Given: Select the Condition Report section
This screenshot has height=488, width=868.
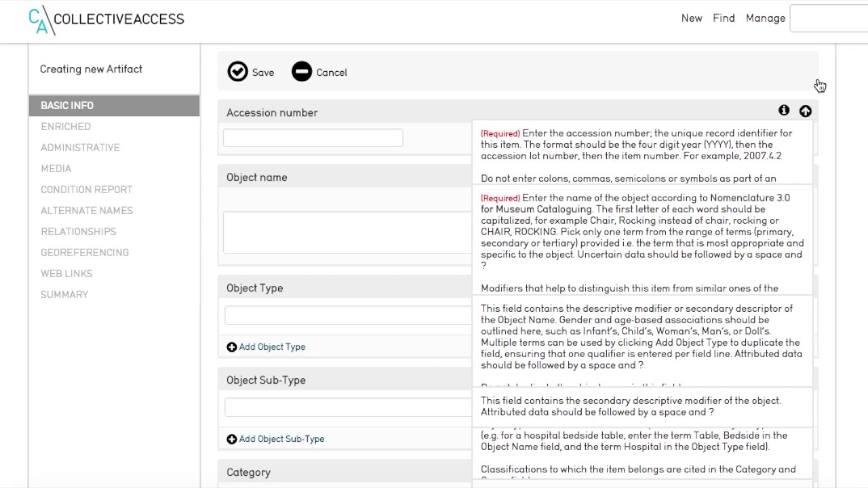Looking at the screenshot, I should click(86, 190).
